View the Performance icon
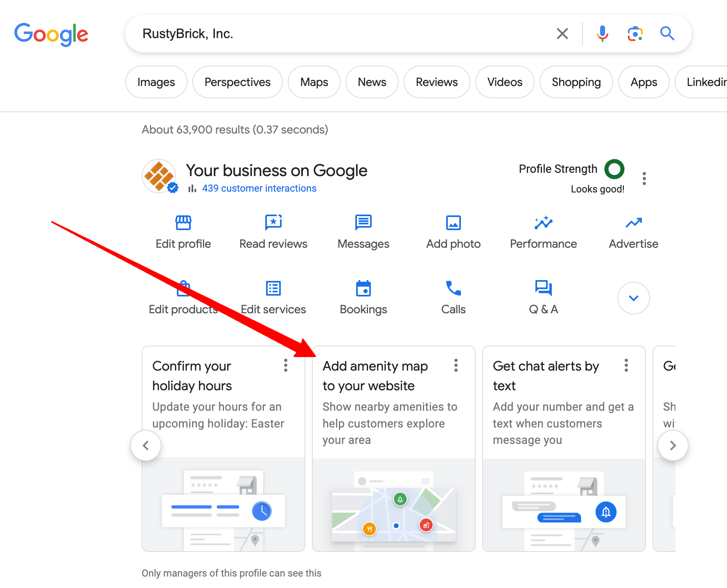 click(x=543, y=223)
